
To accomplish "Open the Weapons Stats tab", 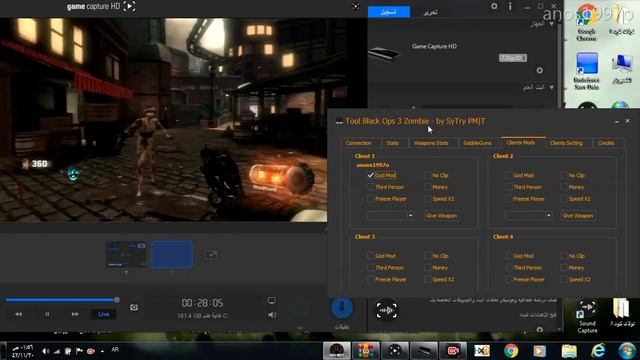I will point(431,143).
